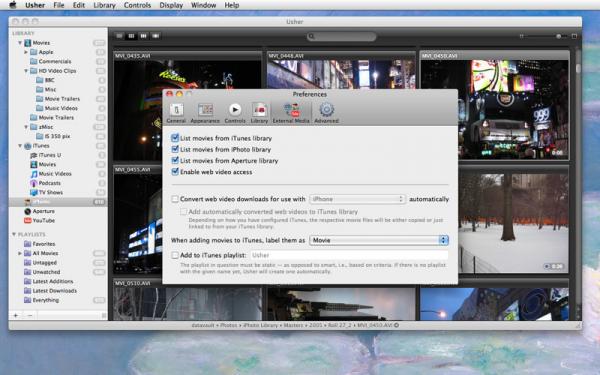Switch to grid thumbnail view in the toolbar

131,36
